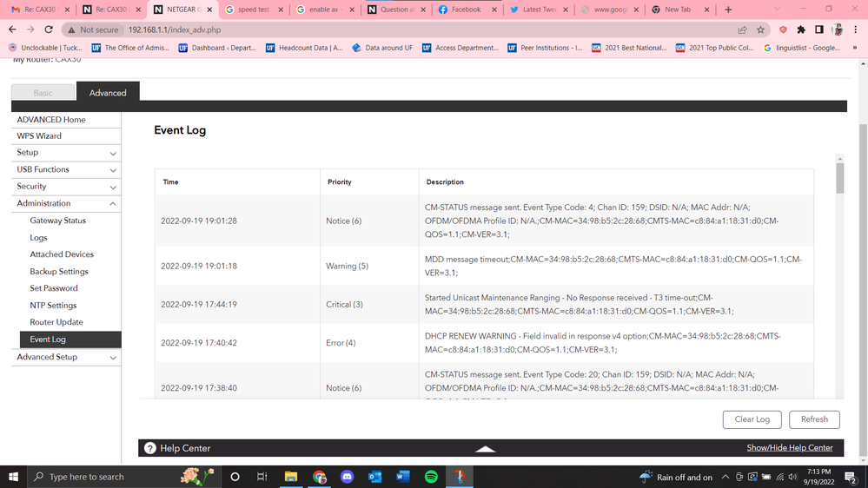Image resolution: width=868 pixels, height=488 pixels.
Task: Open Cortana circle on taskbar
Action: pos(235,477)
